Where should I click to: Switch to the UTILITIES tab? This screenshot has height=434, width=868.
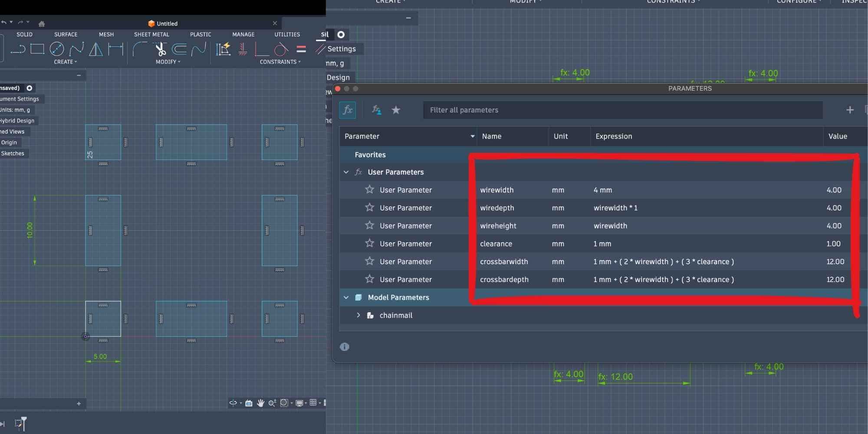[287, 34]
